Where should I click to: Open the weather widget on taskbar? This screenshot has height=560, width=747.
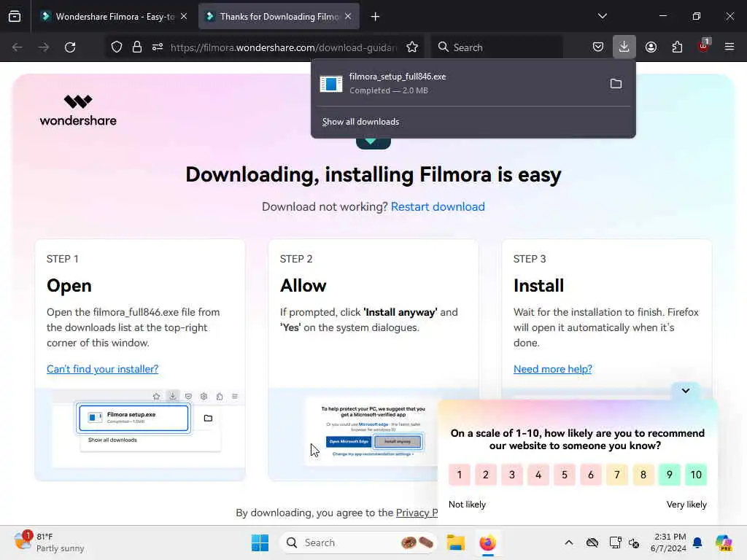coord(50,542)
